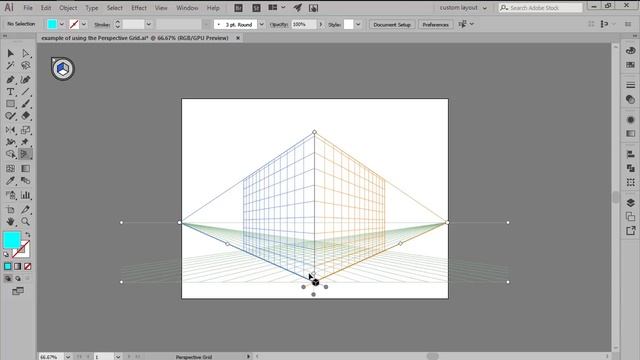Select the Eyedropper tool

[x=11, y=181]
